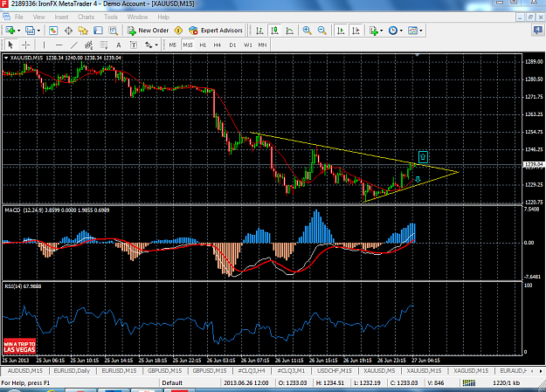
Task: Switch to MN timeframe
Action: tap(262, 45)
